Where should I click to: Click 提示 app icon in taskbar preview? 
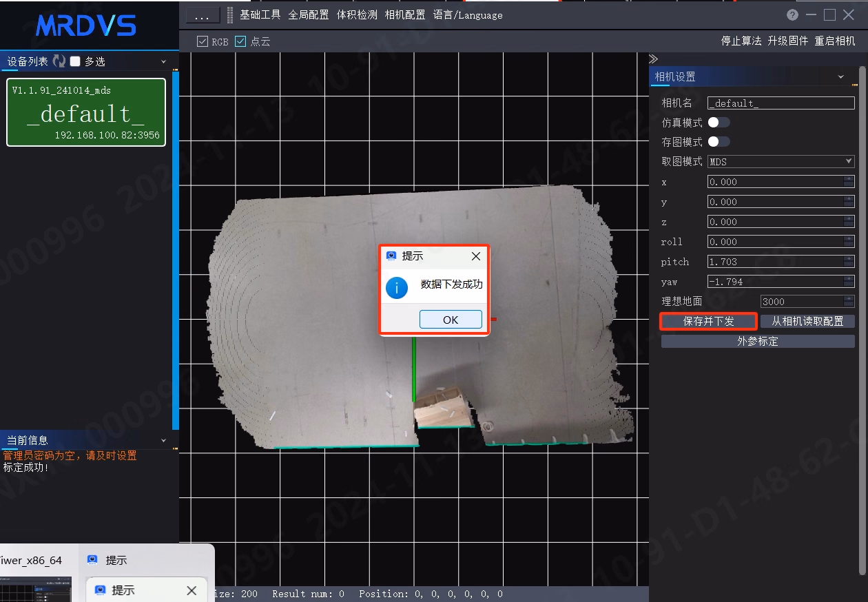[x=100, y=590]
